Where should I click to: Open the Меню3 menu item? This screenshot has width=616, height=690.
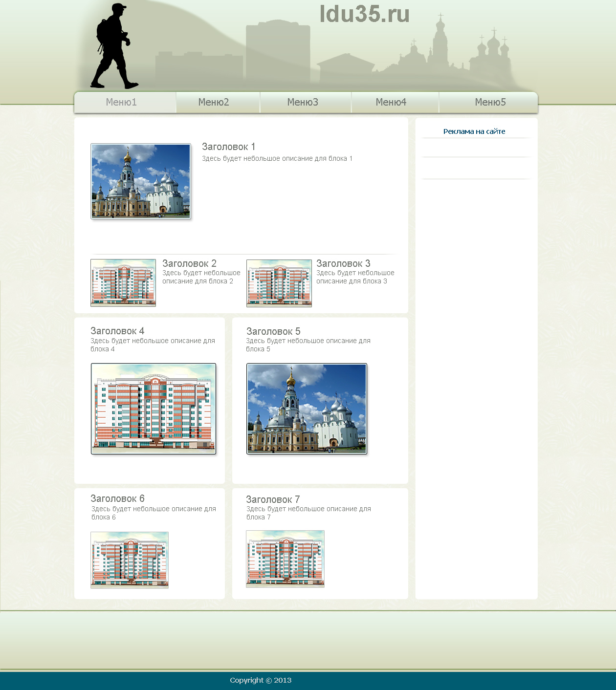click(x=306, y=102)
